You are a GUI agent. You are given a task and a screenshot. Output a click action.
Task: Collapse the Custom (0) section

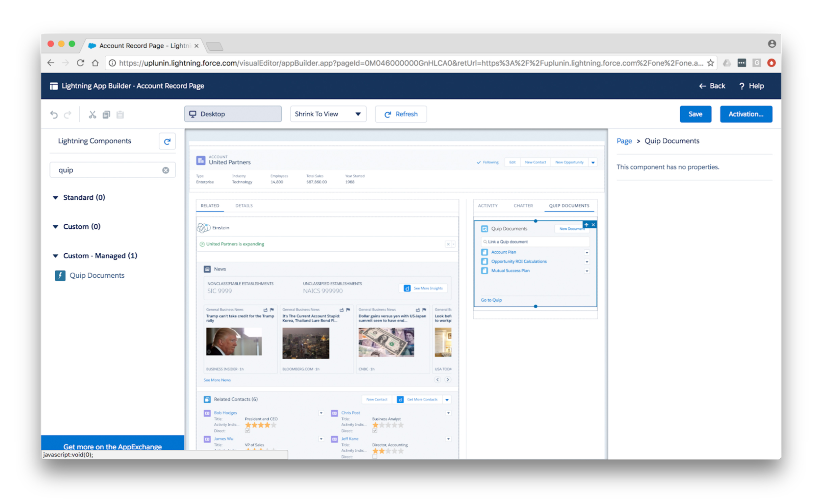(x=55, y=226)
